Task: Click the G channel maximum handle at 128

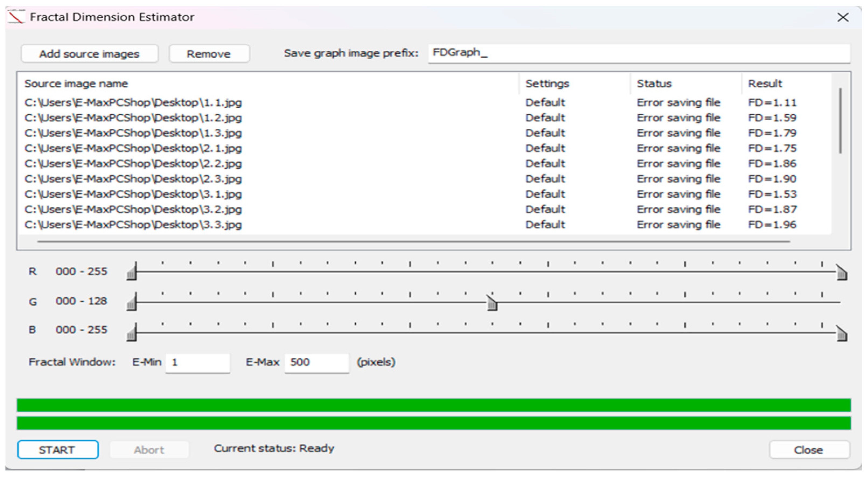Action: (x=492, y=303)
